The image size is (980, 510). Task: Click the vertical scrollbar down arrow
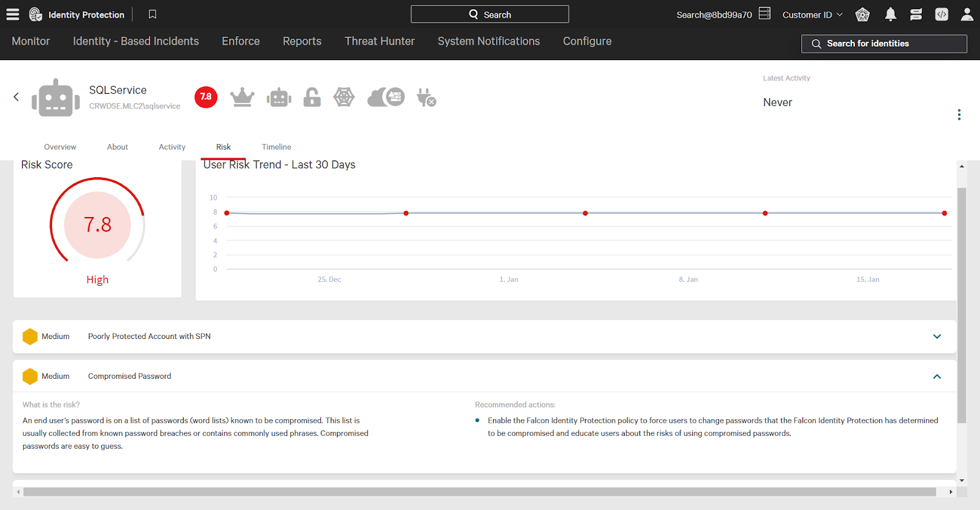(962, 481)
